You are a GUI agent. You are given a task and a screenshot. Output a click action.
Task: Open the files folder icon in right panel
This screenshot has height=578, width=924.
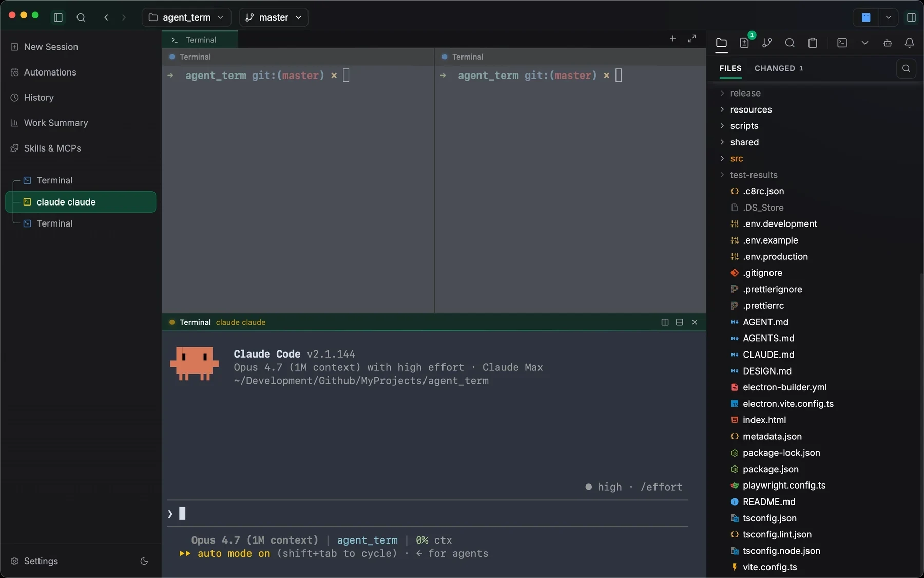coord(721,43)
